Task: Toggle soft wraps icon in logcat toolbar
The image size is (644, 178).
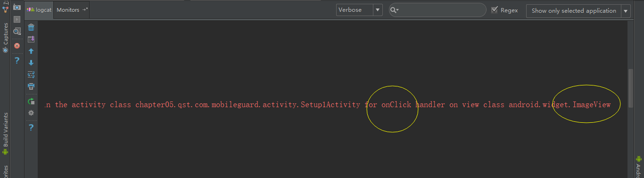Action: pyautogui.click(x=31, y=75)
